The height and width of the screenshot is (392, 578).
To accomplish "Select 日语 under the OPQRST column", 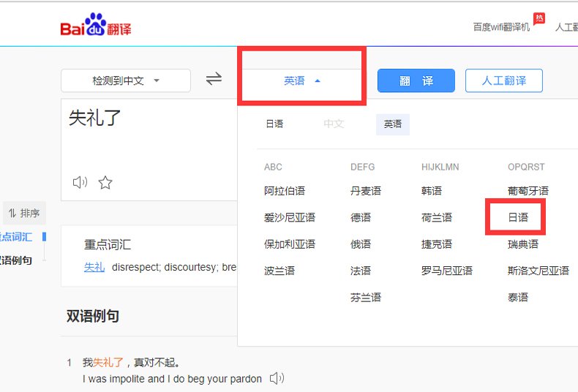I will tap(518, 217).
